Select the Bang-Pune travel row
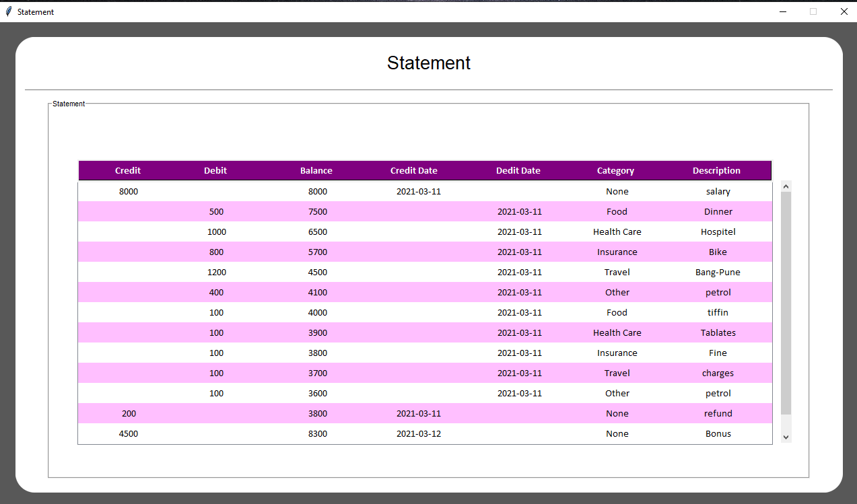857x504 pixels. click(424, 273)
